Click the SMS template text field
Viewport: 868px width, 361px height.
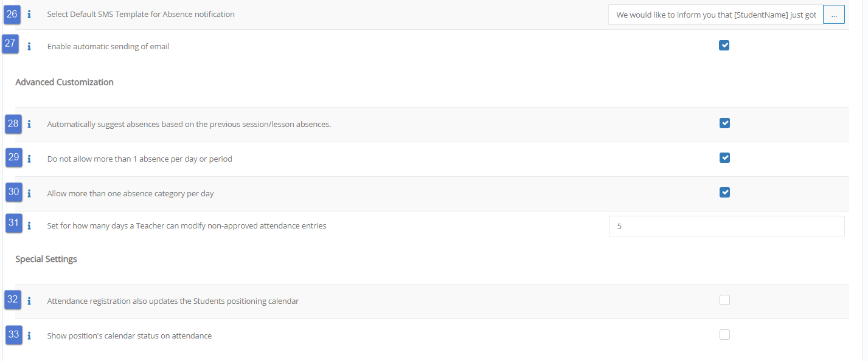(715, 15)
